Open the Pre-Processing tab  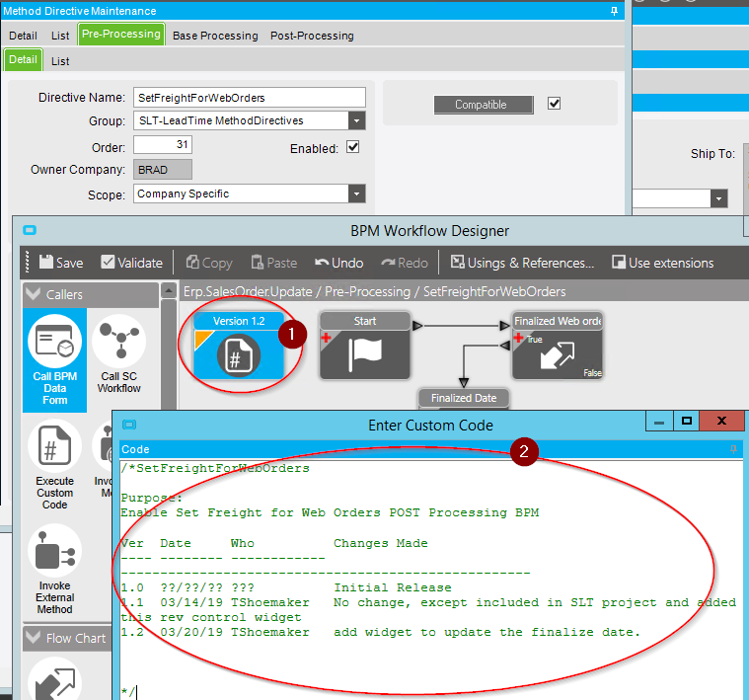point(121,34)
